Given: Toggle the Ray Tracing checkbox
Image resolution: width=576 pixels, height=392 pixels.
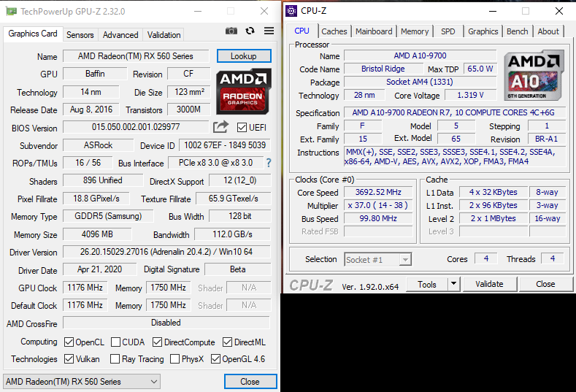Looking at the screenshot, I should (x=115, y=358).
